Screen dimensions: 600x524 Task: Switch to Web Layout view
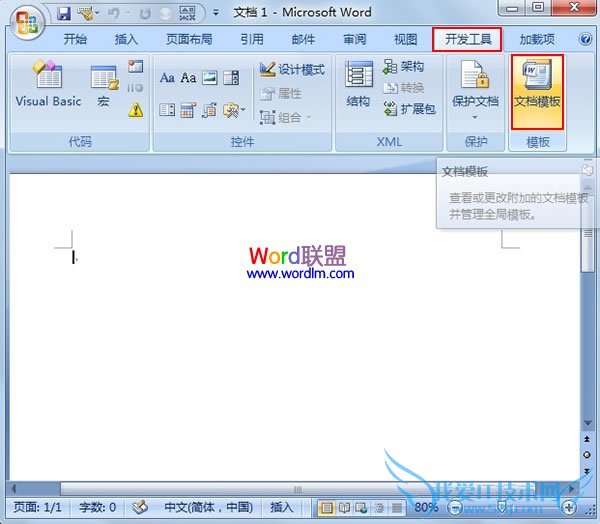(361, 508)
